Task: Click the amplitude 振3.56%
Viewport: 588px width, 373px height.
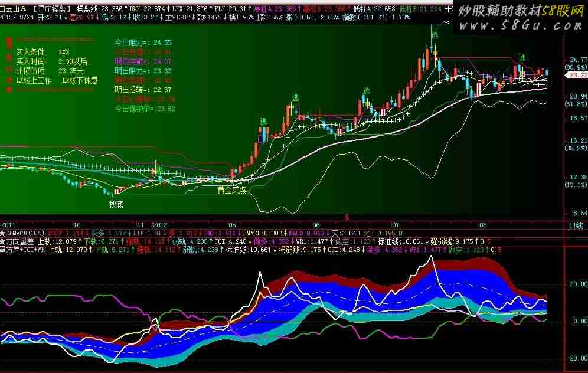Action: (x=270, y=17)
